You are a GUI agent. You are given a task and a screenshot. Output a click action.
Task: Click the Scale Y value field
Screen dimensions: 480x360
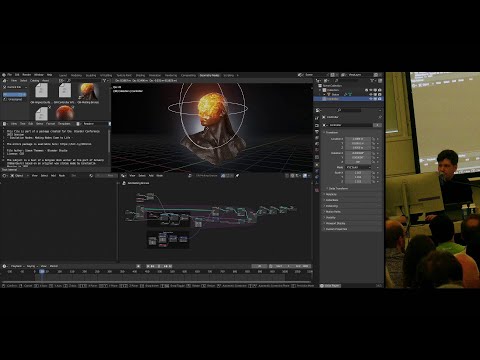(x=358, y=177)
